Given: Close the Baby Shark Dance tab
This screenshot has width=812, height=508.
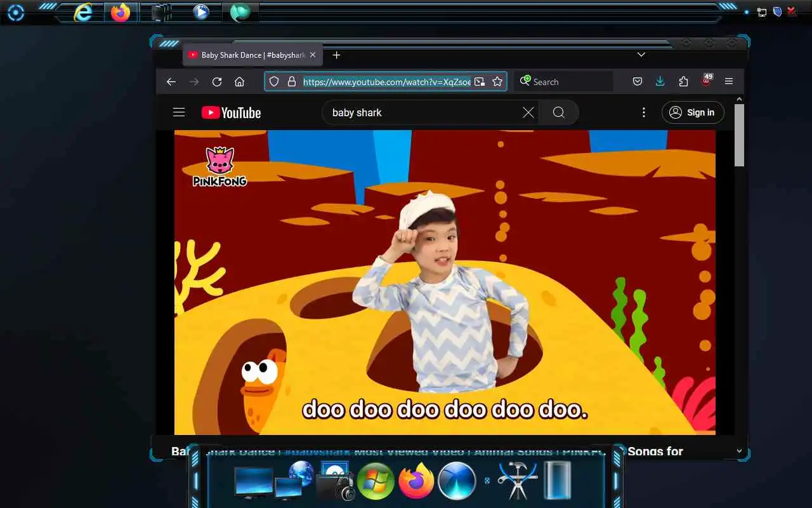Looking at the screenshot, I should (x=313, y=55).
